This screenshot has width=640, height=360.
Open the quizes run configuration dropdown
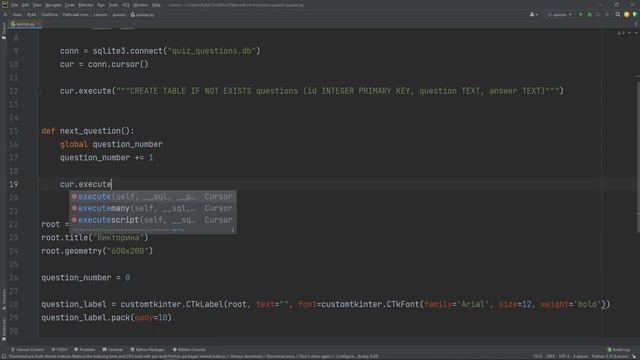560,15
